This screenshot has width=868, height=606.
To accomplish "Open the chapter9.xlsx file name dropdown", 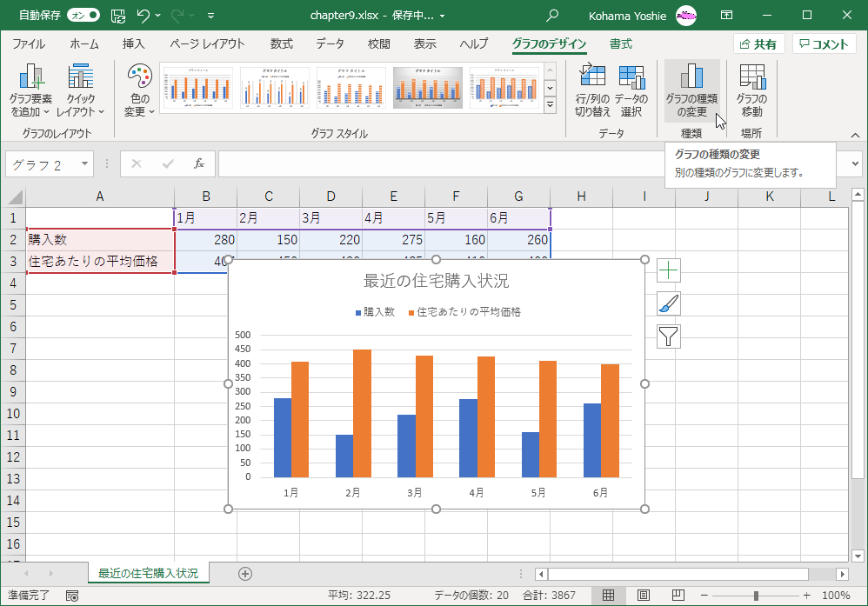I will coord(443,16).
